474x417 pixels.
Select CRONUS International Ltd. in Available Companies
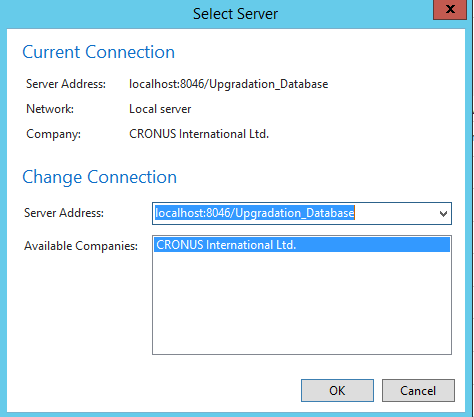[x=302, y=245]
